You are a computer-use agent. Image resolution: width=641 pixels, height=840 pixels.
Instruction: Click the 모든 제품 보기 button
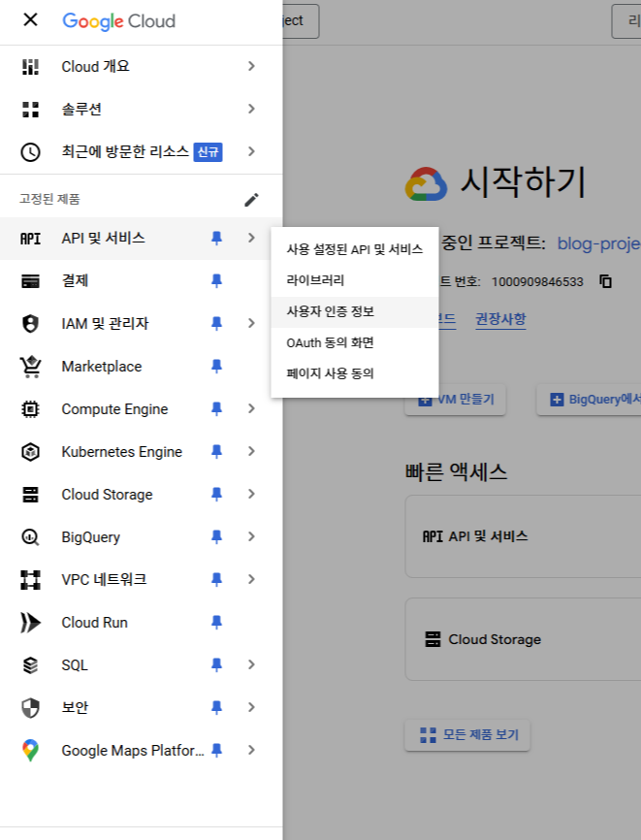(x=467, y=735)
